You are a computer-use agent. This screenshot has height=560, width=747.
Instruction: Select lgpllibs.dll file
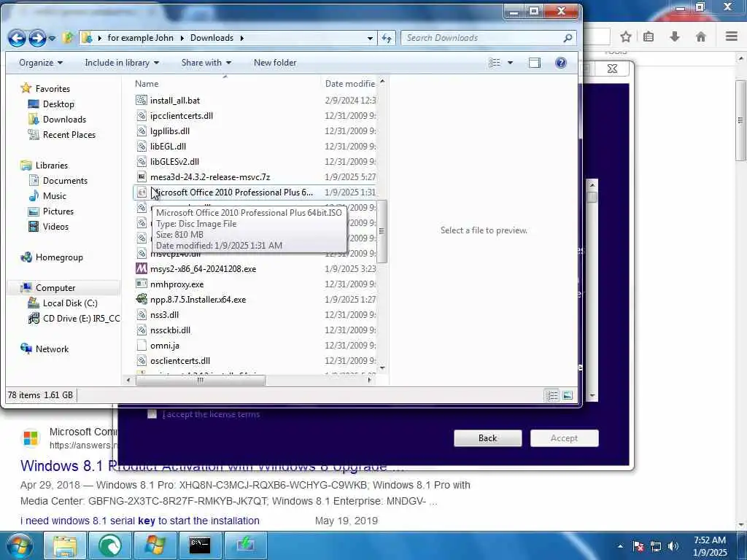(169, 131)
